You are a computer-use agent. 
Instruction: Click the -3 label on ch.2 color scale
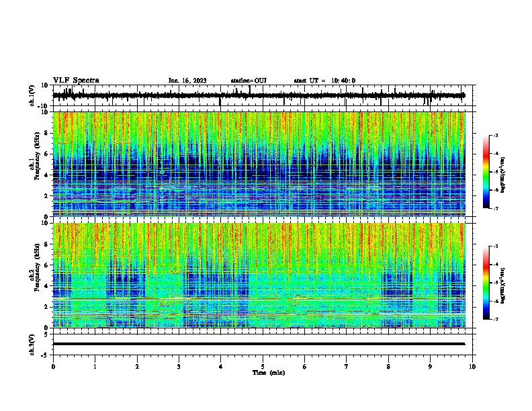(496, 246)
